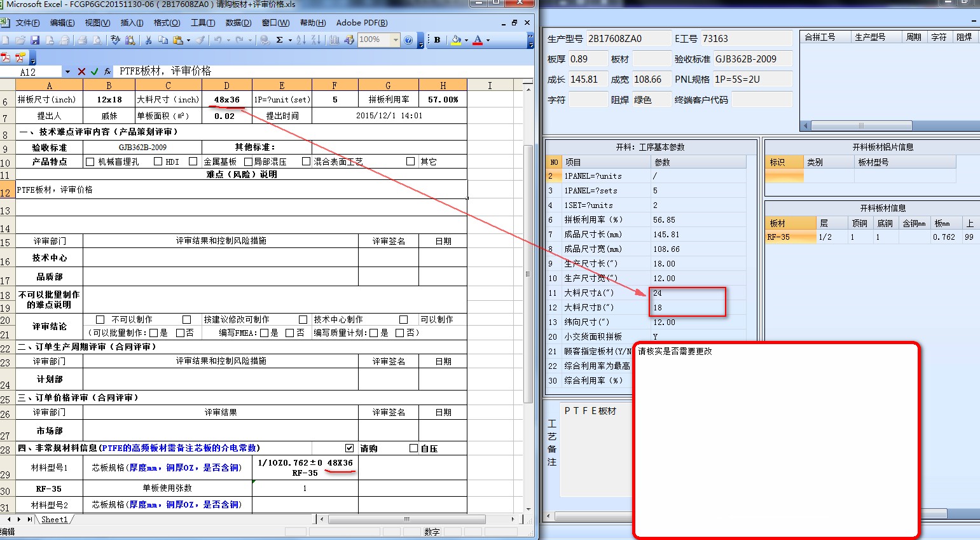Click the Redo arrow icon
This screenshot has width=980, height=540.
[x=240, y=40]
